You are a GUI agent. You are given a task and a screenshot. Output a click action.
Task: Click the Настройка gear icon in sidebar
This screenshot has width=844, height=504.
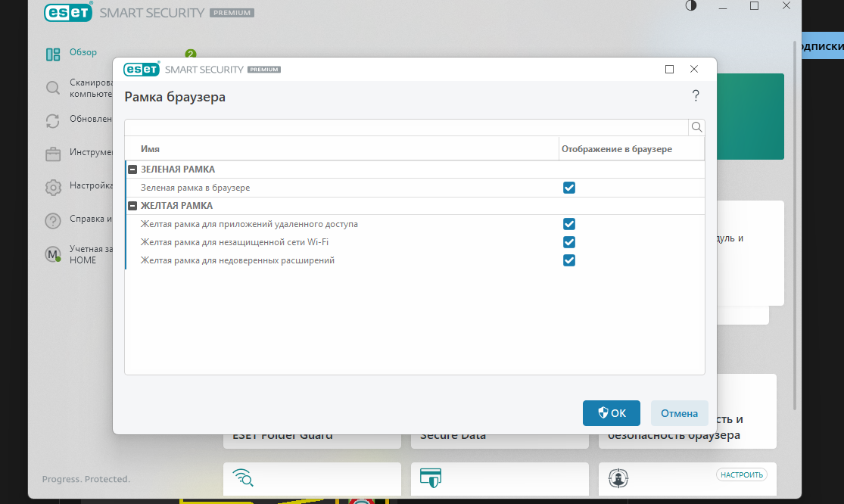pos(53,188)
